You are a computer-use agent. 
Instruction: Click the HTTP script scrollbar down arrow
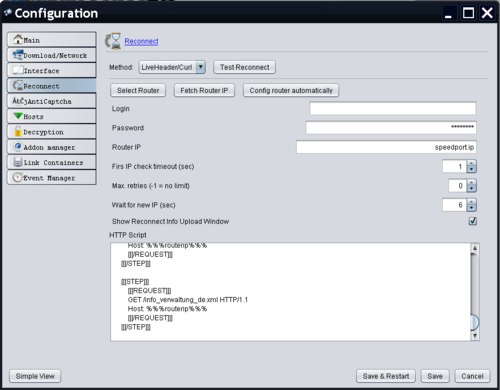475,336
